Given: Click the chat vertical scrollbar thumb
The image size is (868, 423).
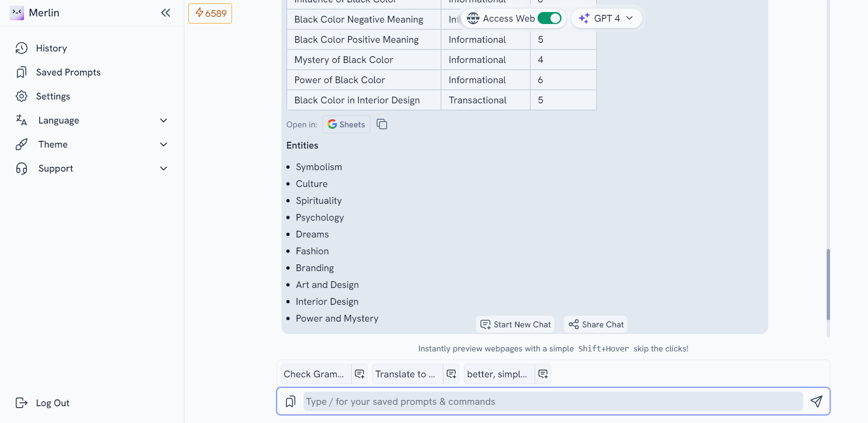Looking at the screenshot, I should tap(828, 284).
